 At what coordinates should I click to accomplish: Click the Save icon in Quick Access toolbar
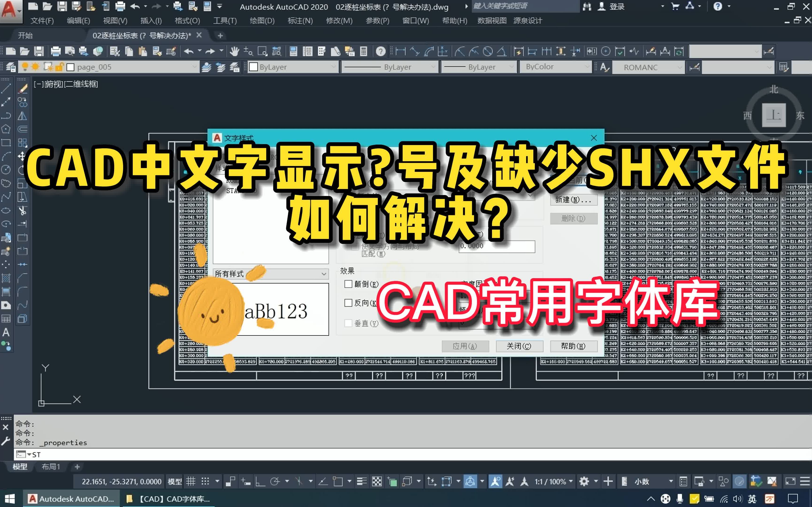tap(62, 6)
